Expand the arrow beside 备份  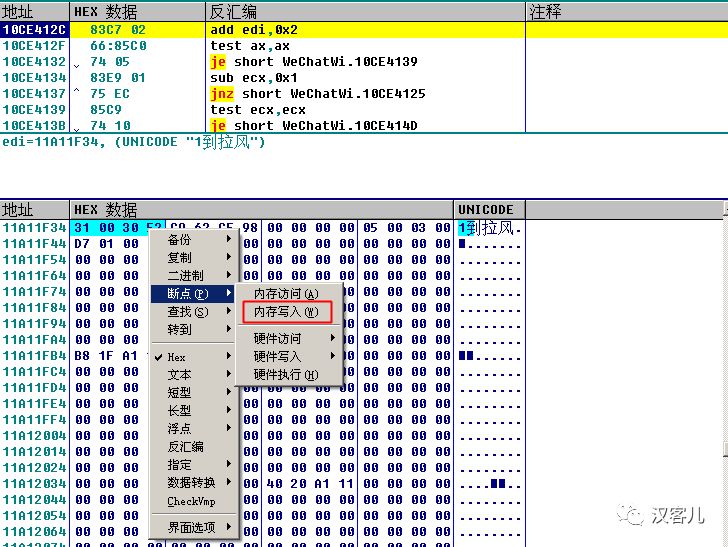229,239
